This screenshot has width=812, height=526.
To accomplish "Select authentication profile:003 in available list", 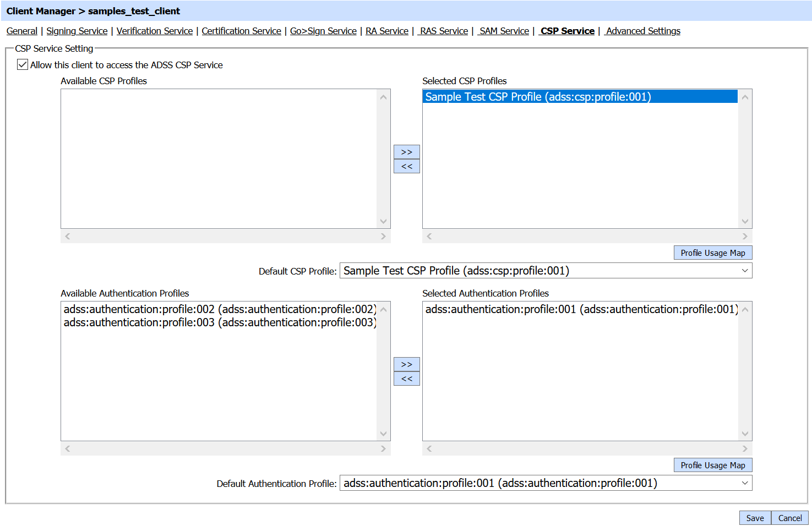I will (x=220, y=322).
